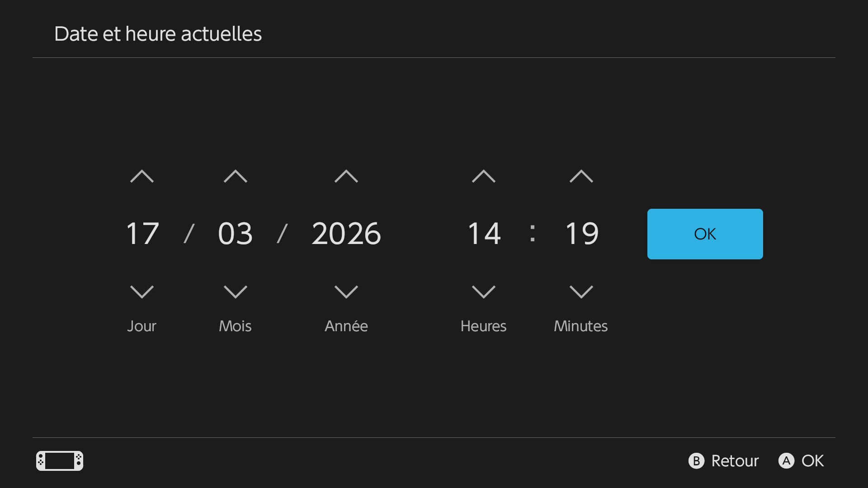The width and height of the screenshot is (868, 488).
Task: Decrease the Jour value with down arrow
Action: coord(142,291)
